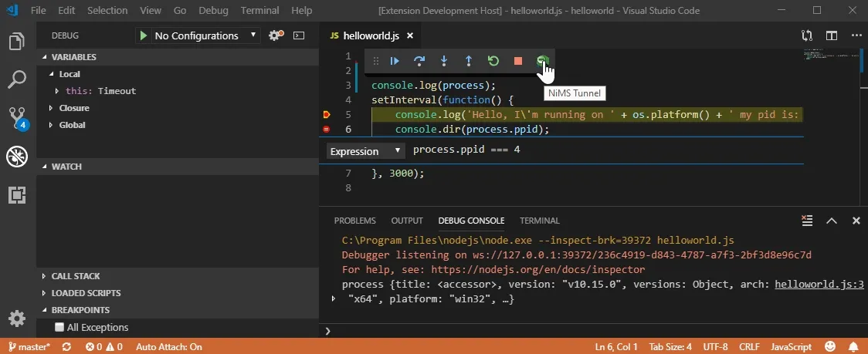Clear the debug console with the clear icon

click(x=807, y=220)
